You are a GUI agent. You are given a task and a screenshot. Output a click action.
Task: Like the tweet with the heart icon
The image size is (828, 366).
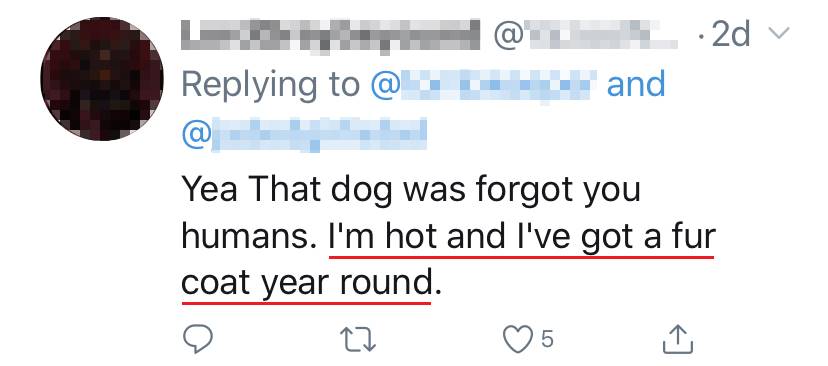[517, 339]
